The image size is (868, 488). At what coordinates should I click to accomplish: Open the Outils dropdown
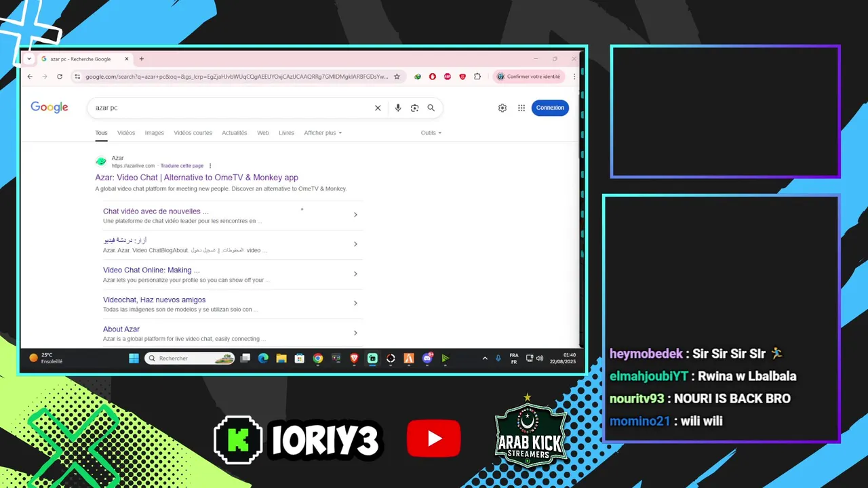431,133
